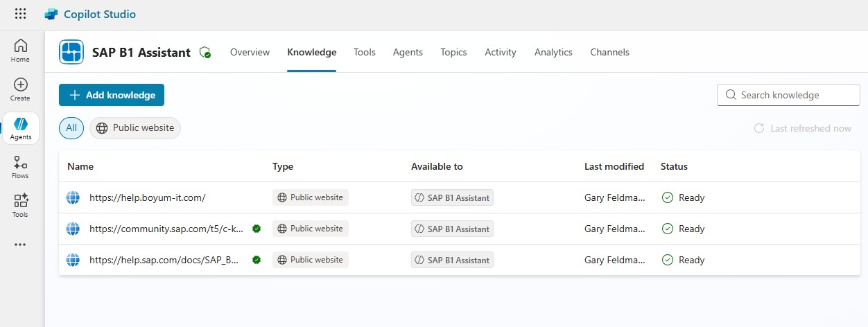
Task: Show more sidebar options ellipsis
Action: coord(20,245)
